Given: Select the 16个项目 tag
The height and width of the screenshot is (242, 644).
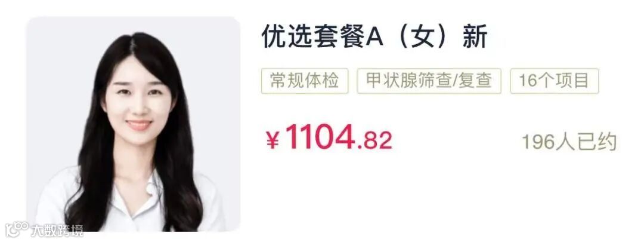Looking at the screenshot, I should coord(554,81).
